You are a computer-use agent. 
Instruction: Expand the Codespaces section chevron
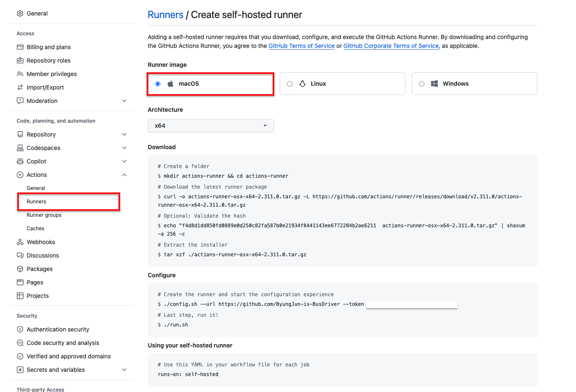[x=124, y=148]
